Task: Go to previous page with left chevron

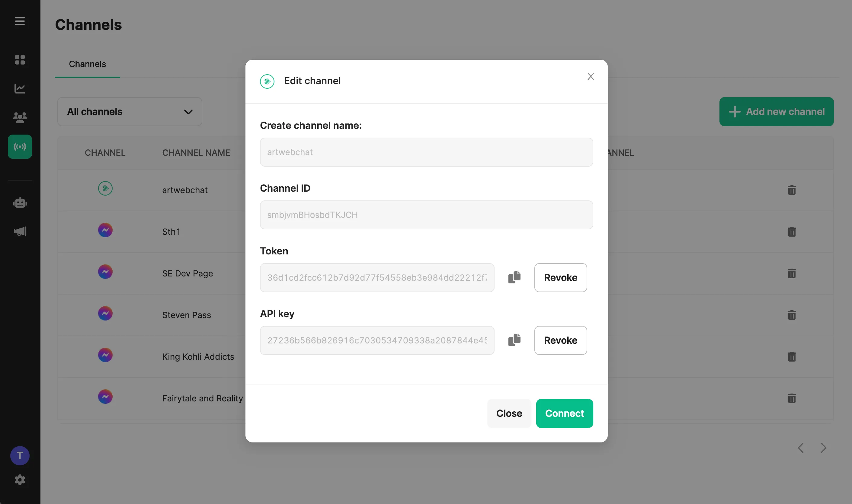Action: (x=801, y=448)
